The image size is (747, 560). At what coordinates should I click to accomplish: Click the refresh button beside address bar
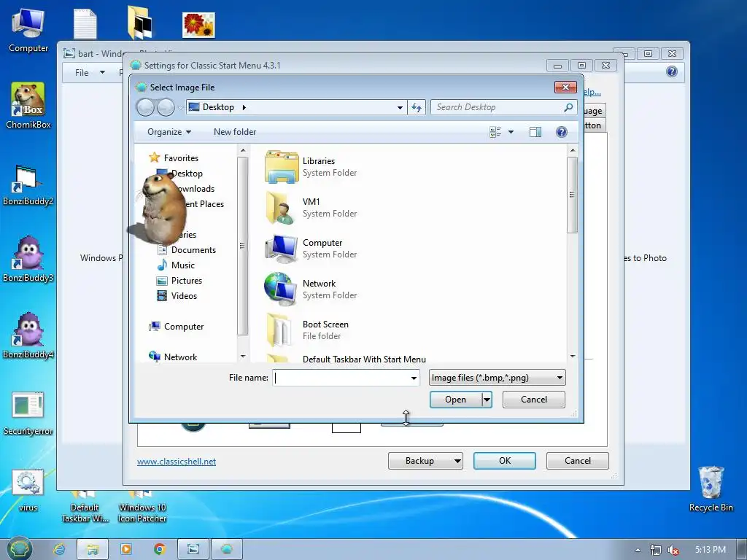point(417,108)
